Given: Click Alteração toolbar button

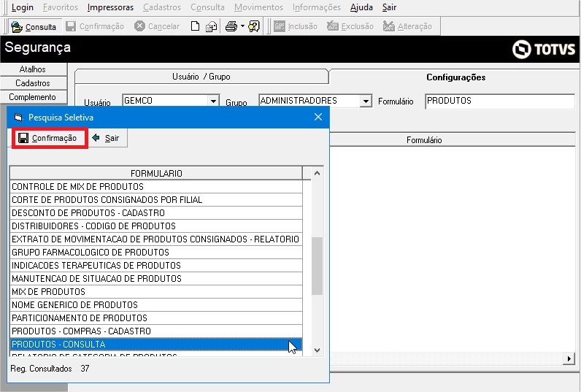Looking at the screenshot, I should tap(407, 26).
